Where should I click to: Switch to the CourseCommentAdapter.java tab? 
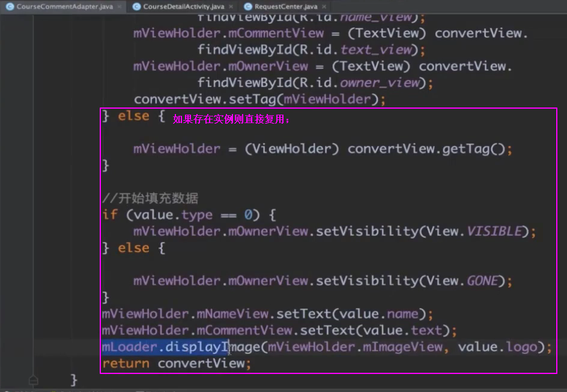(64, 7)
